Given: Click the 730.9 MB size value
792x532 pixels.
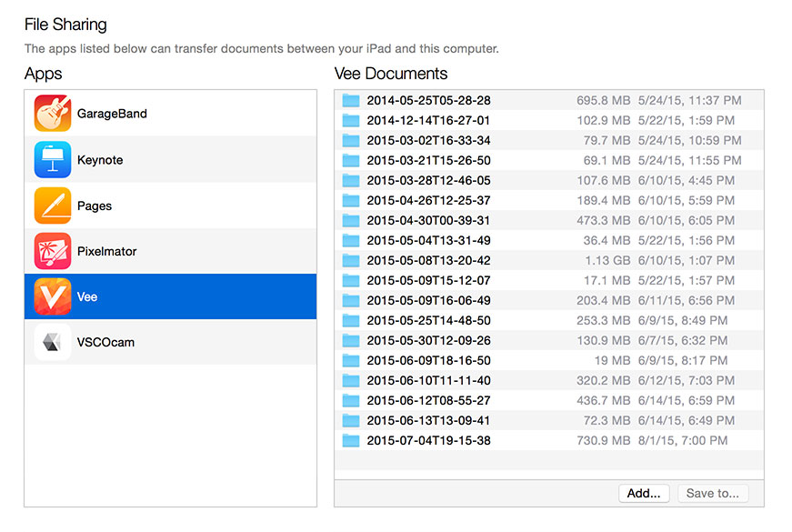Looking at the screenshot, I should pos(603,440).
